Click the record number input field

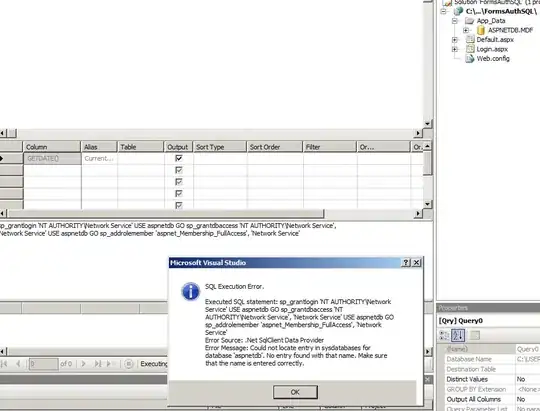click(x=44, y=364)
